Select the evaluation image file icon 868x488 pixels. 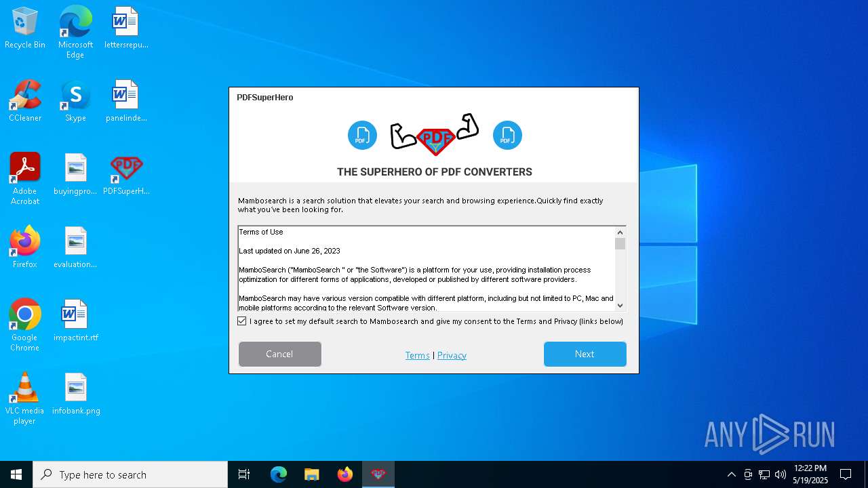[x=75, y=247]
